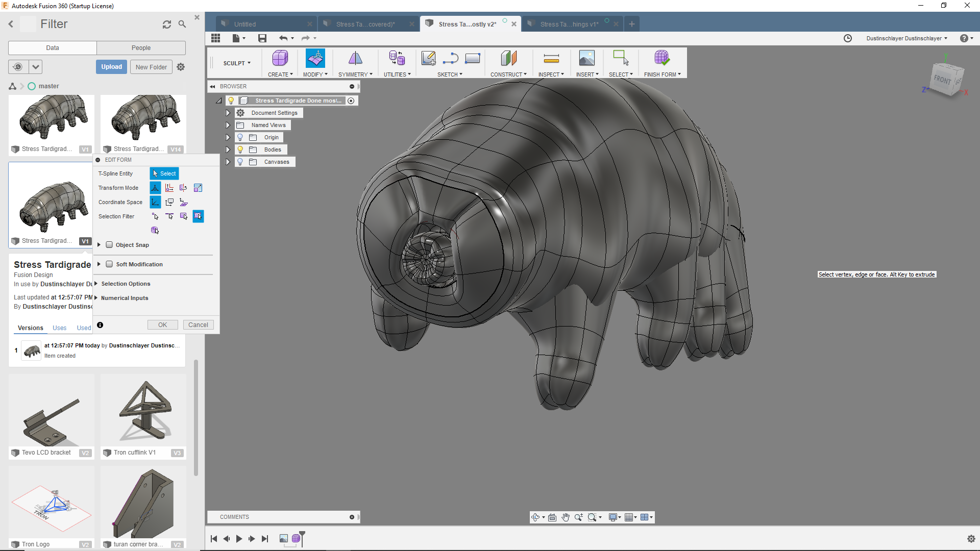Select Face selection filter
The width and height of the screenshot is (980, 551).
coord(184,216)
